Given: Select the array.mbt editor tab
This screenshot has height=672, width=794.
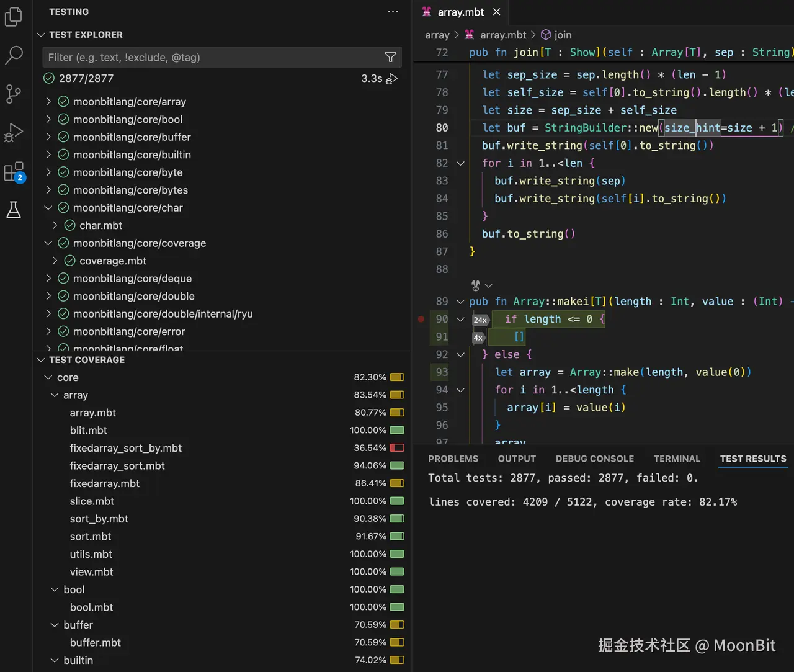Looking at the screenshot, I should pyautogui.click(x=461, y=12).
